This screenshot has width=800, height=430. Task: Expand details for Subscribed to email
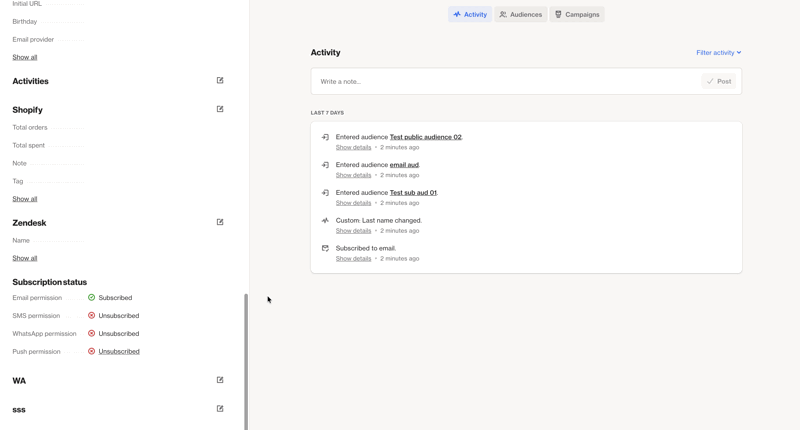point(353,259)
